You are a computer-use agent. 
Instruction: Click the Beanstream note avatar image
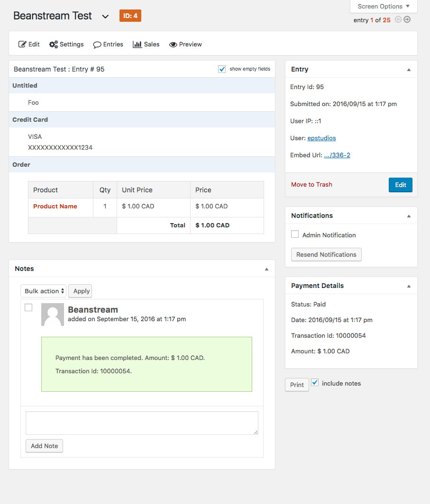tap(53, 315)
